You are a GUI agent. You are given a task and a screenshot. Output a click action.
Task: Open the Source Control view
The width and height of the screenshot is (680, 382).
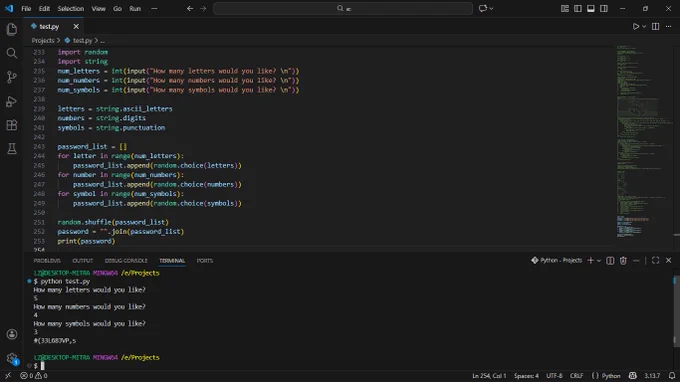point(12,77)
